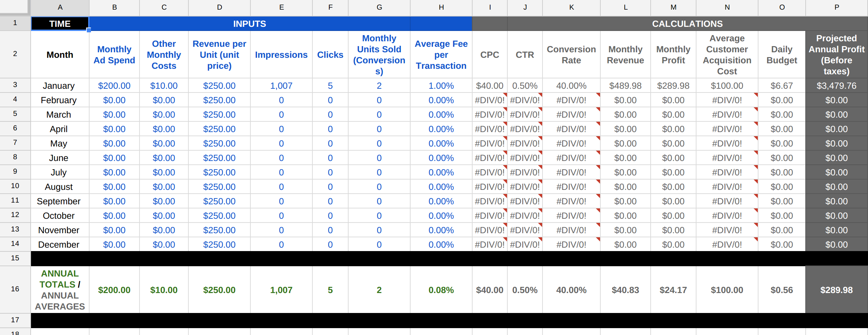Click January's Daily Budget $6.67 cell
This screenshot has height=335, width=868.
point(782,86)
